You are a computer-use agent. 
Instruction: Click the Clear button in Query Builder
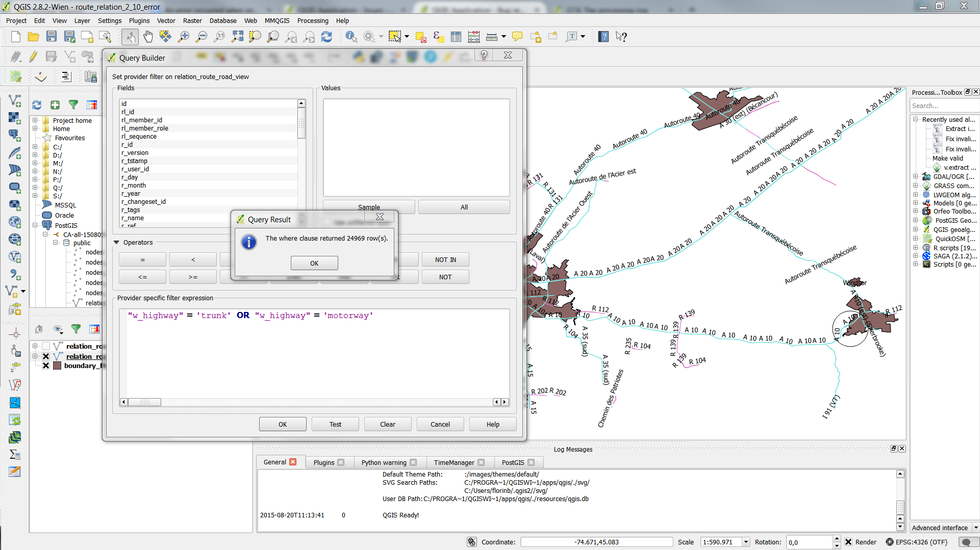point(388,424)
